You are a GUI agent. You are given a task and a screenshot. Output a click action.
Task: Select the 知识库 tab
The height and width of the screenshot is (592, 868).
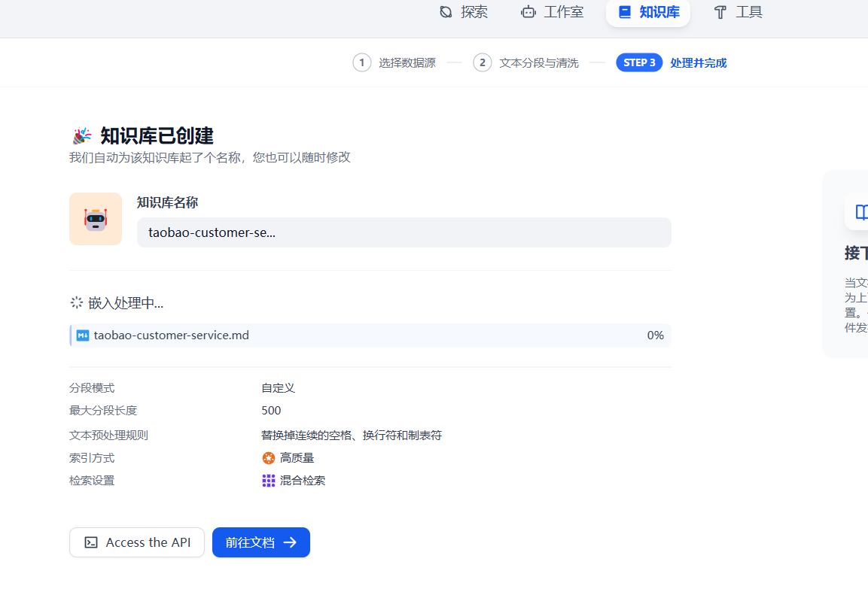click(648, 12)
